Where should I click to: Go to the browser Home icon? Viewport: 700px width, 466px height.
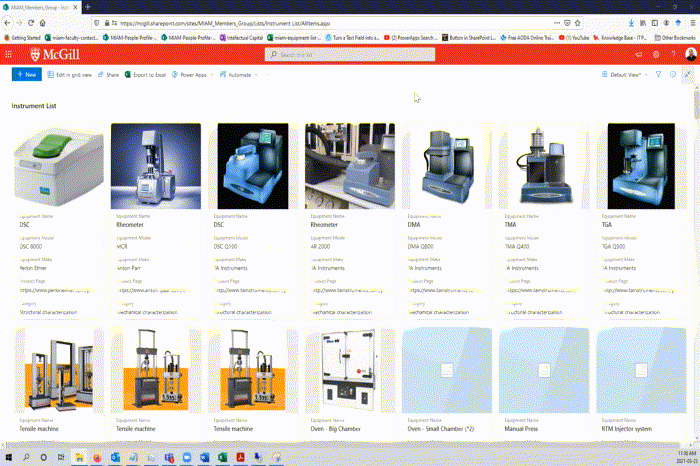point(42,23)
